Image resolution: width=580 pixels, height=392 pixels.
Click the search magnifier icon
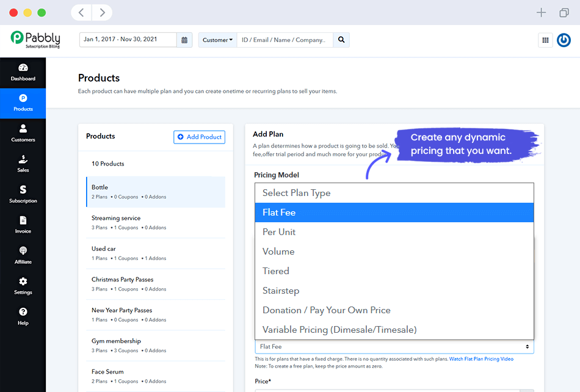(x=341, y=39)
